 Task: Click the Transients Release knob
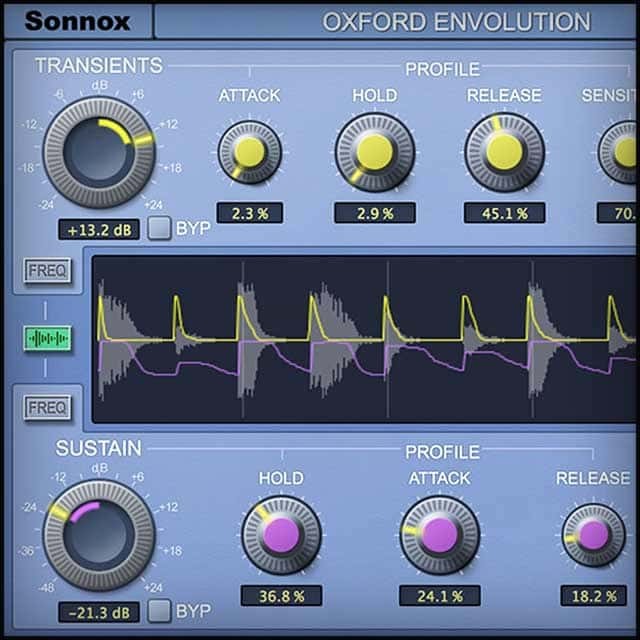[504, 152]
